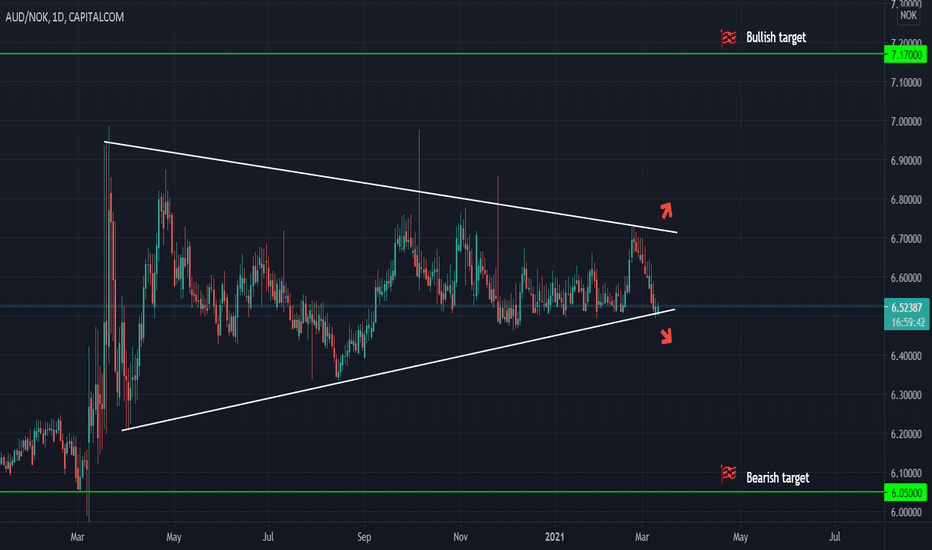This screenshot has width=932, height=550.
Task: Select the upward red arrow drawing
Action: [x=666, y=210]
